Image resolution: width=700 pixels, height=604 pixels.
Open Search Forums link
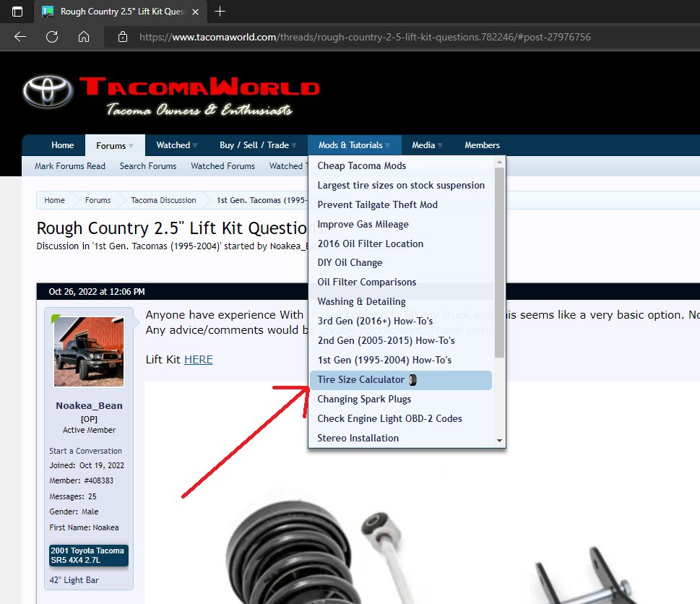pyautogui.click(x=148, y=166)
